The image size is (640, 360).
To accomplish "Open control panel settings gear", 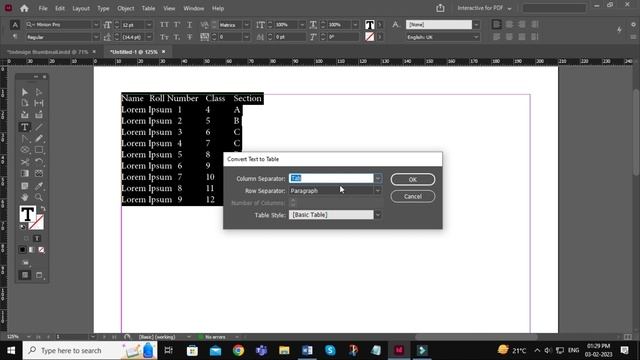I will coord(633,24).
